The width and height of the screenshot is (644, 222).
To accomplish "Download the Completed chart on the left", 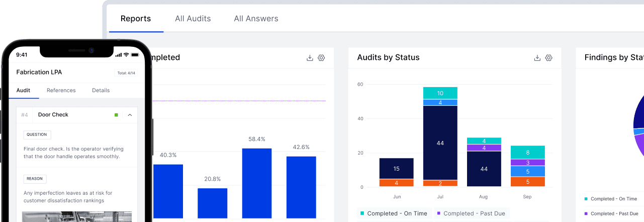I will tap(310, 58).
